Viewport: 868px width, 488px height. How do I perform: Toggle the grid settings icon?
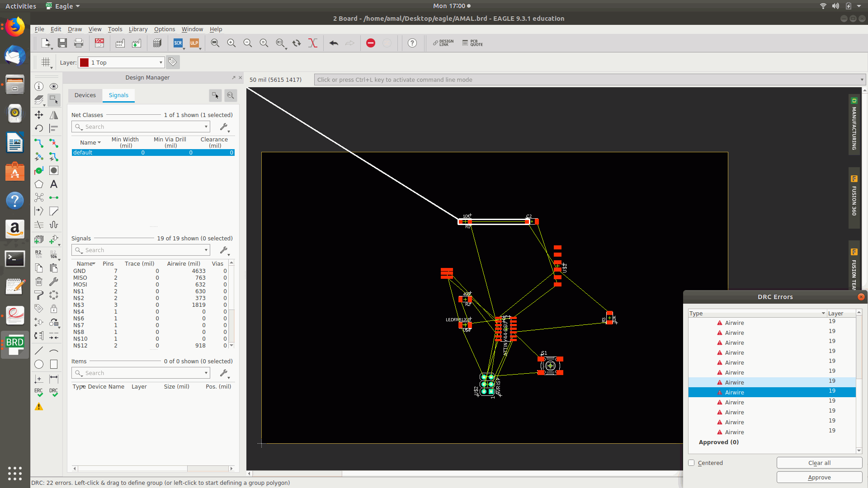tap(46, 62)
